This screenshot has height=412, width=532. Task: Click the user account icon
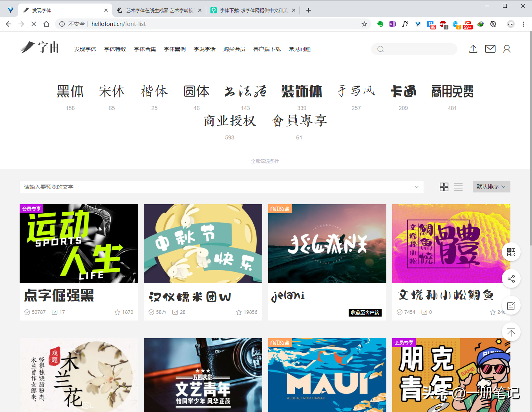507,49
